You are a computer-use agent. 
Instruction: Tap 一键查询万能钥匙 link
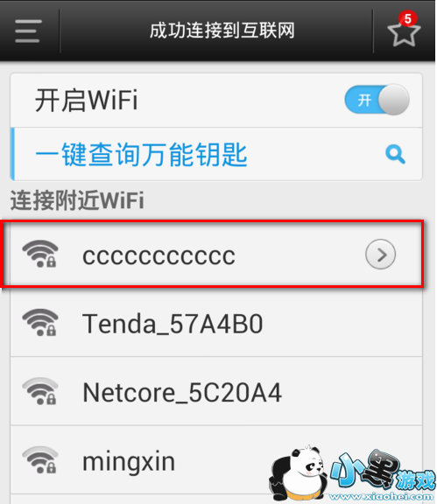[x=141, y=155]
